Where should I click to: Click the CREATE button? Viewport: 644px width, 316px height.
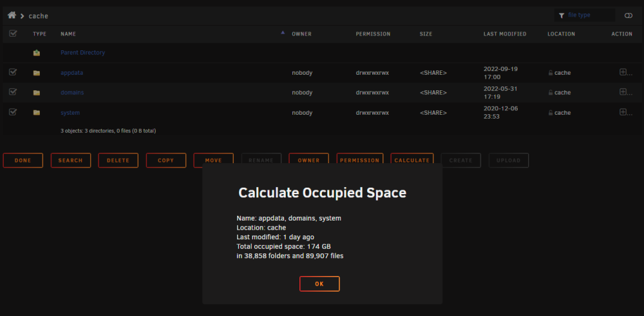coord(461,161)
